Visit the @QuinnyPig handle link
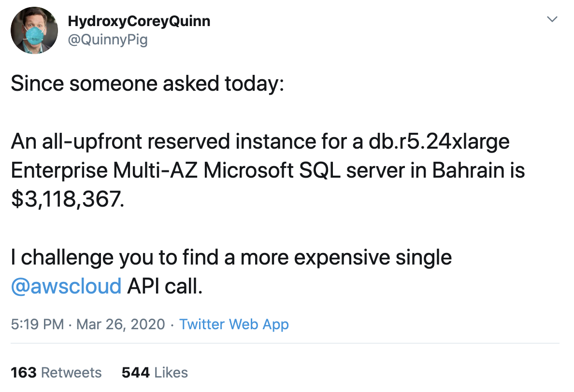 tap(108, 40)
